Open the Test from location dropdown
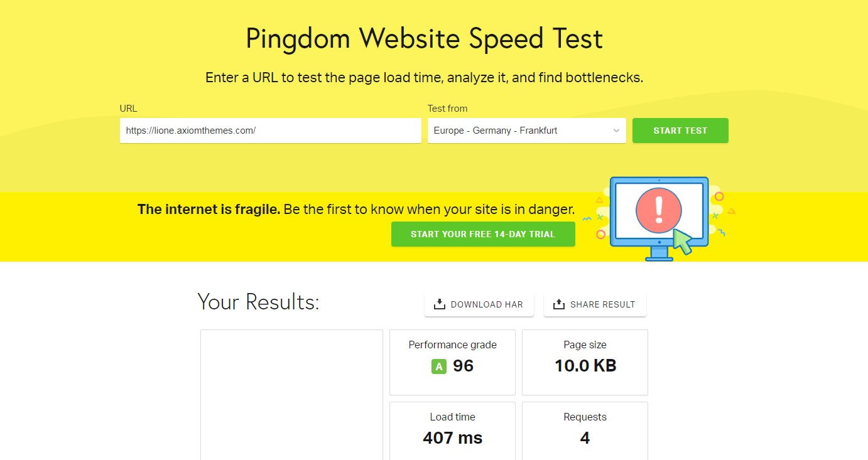Image resolution: width=868 pixels, height=460 pixels. [527, 131]
